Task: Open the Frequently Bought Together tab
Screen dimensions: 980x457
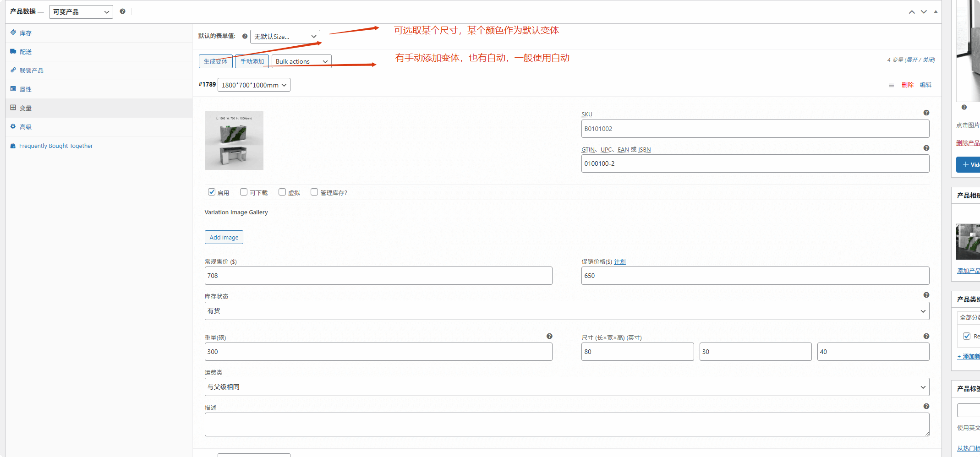Action: tap(56, 146)
